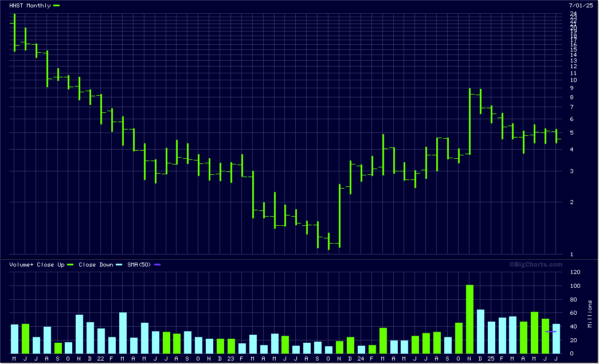The height and width of the screenshot is (364, 599).
Task: Select the 25 year marker on time axis
Action: [x=491, y=358]
